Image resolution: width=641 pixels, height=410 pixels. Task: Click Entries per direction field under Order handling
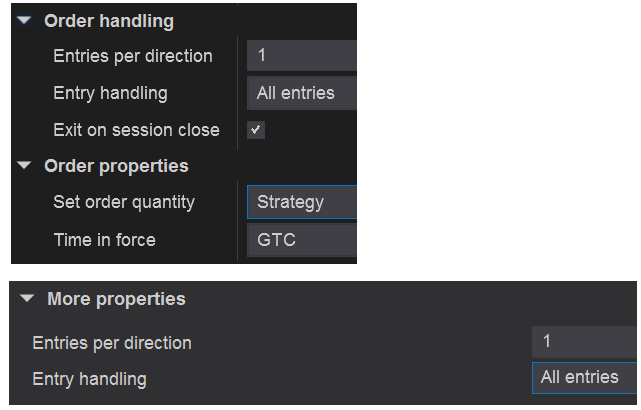(302, 56)
